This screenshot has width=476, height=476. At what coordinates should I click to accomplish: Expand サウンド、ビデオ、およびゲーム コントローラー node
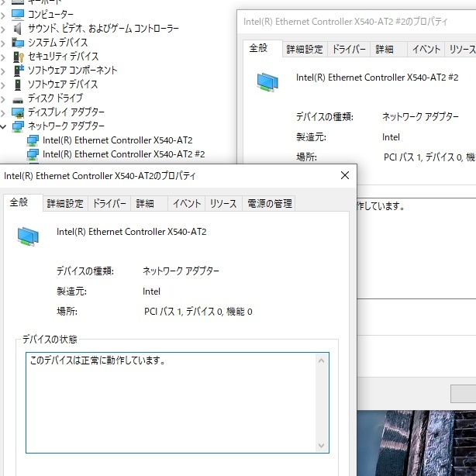click(x=3, y=29)
